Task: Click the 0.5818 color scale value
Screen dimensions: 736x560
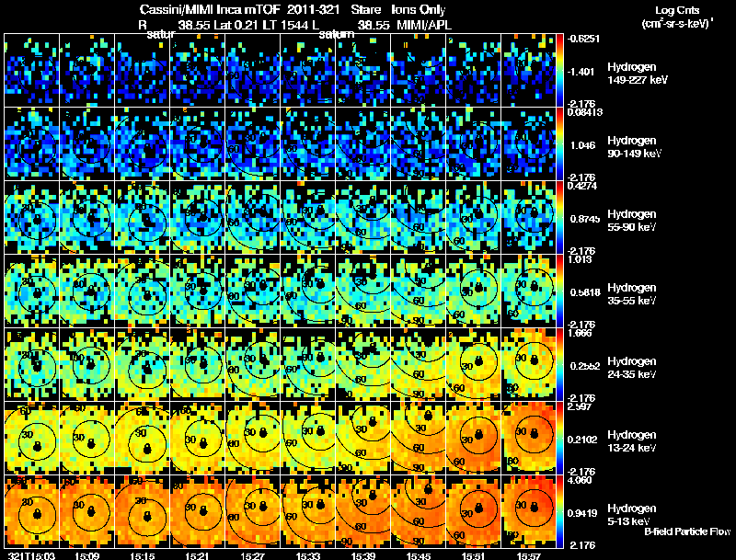Action: 585,292
